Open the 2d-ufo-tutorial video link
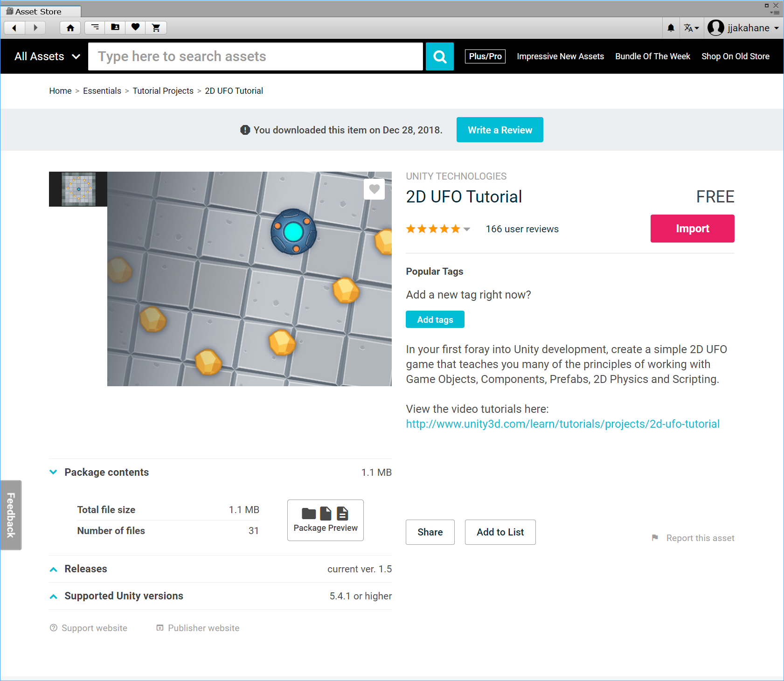 tap(562, 424)
